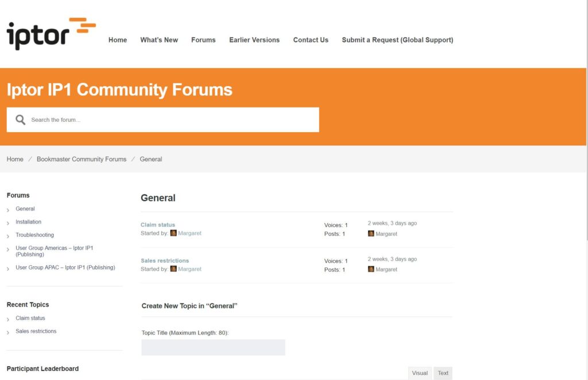Focus the Search the forum field
This screenshot has height=380, width=588.
(x=163, y=120)
